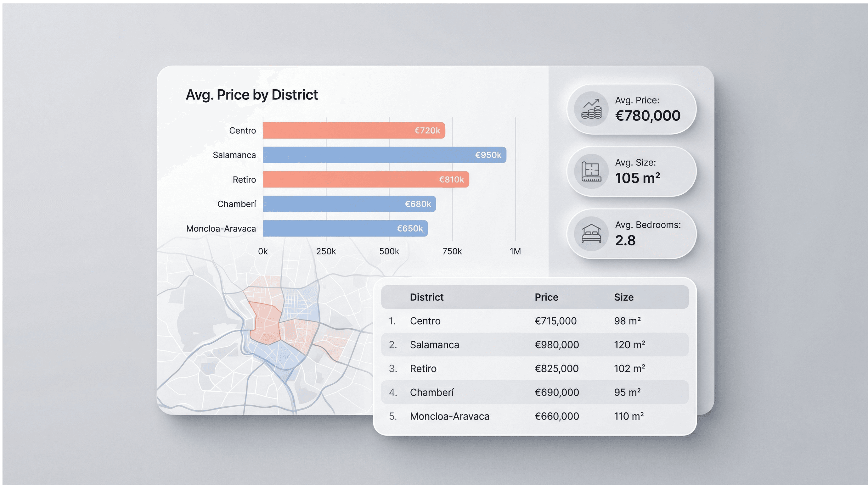Sort table by Price column header
The width and height of the screenshot is (868, 485).
pyautogui.click(x=546, y=297)
